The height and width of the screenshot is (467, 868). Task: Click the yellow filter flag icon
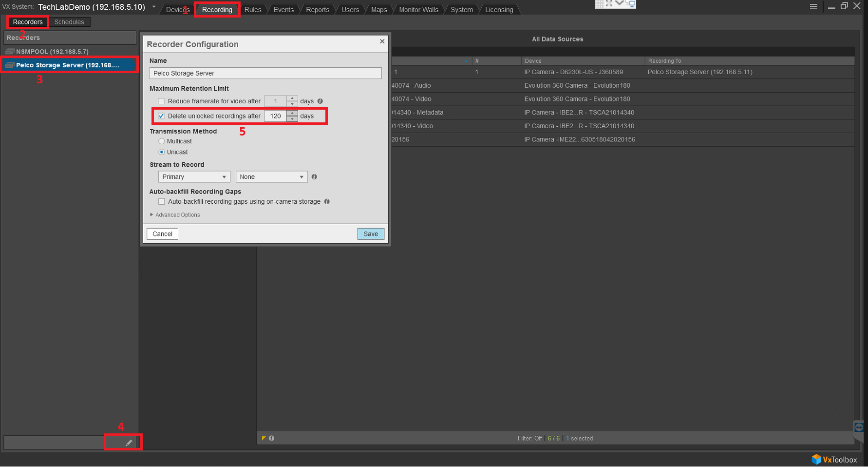tap(264, 438)
